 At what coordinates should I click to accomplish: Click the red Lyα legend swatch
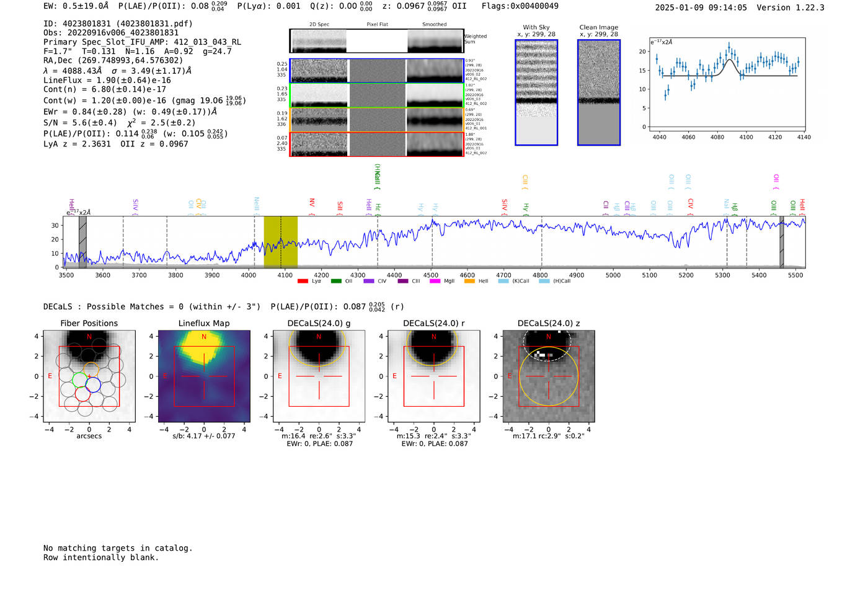(x=303, y=281)
